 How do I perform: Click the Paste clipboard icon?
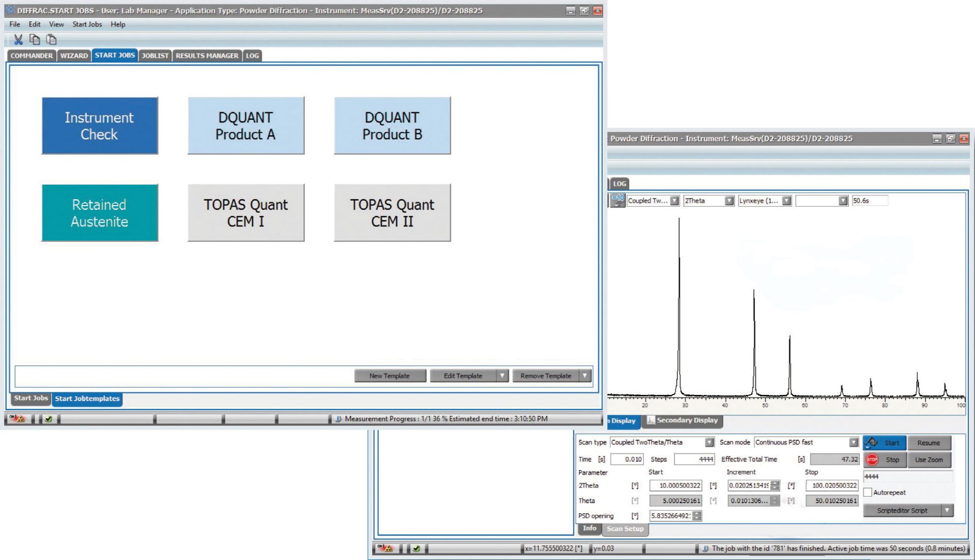pos(51,40)
